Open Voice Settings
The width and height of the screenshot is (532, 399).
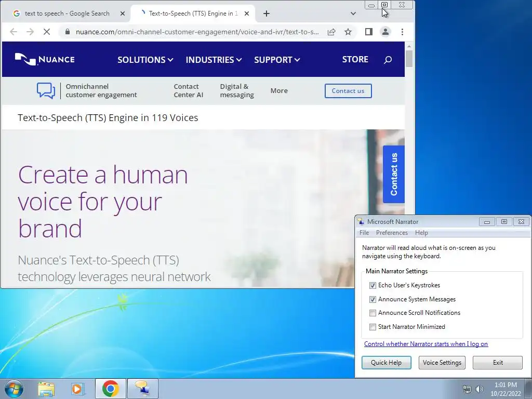pyautogui.click(x=442, y=362)
